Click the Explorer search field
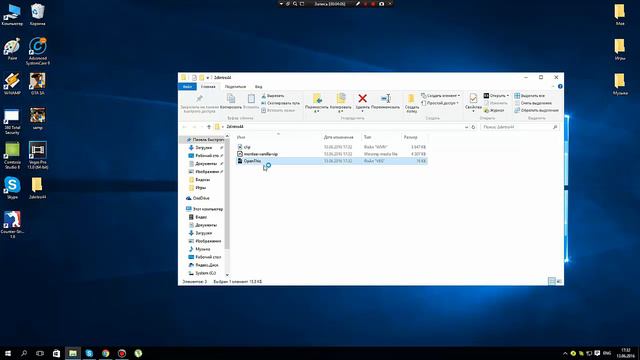 [519, 127]
